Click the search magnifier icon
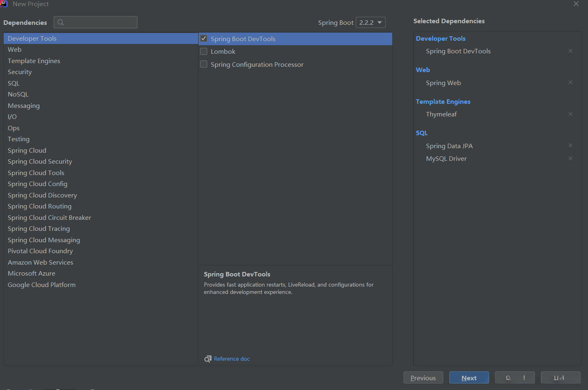The height and width of the screenshot is (390, 588). [61, 22]
